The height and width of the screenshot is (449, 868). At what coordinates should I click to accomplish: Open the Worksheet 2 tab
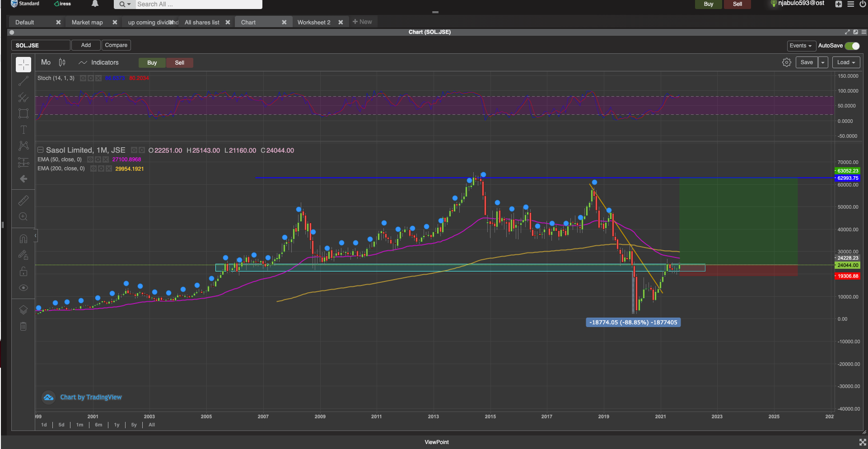(314, 22)
